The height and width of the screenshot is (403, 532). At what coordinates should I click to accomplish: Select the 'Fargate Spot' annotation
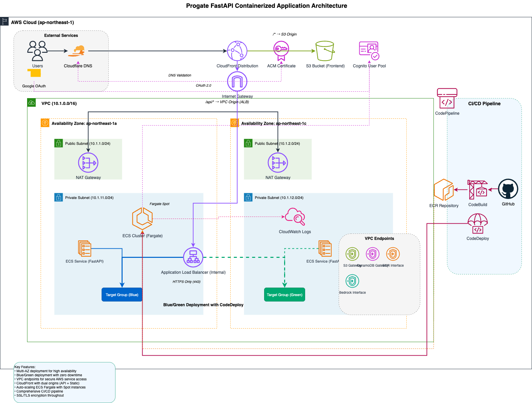click(159, 204)
